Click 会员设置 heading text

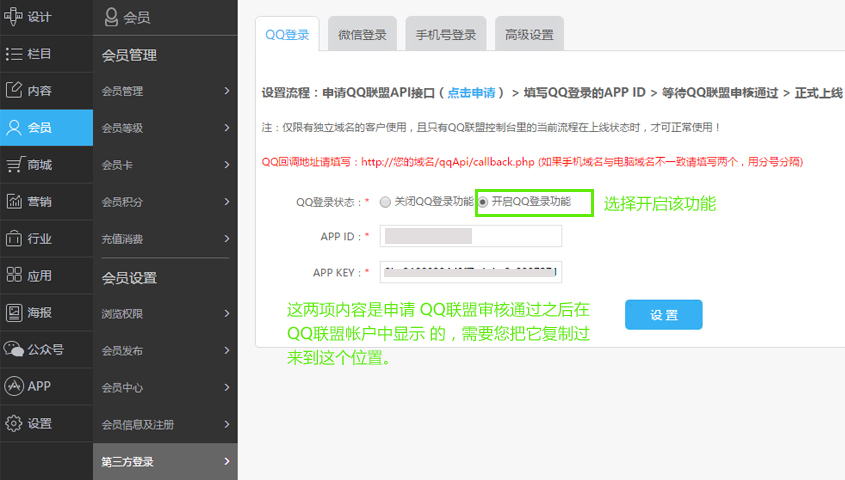pos(129,278)
